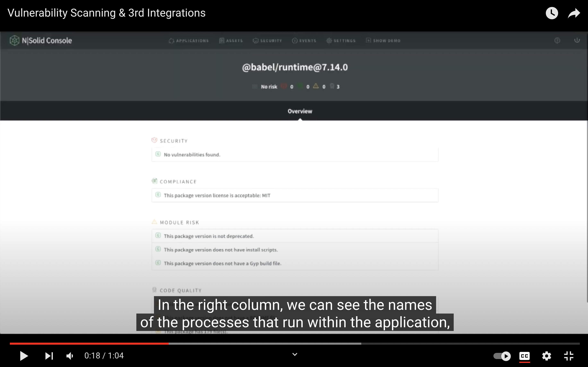Image resolution: width=588 pixels, height=367 pixels.
Task: Click the No vulnerabilities found row
Action: (295, 154)
